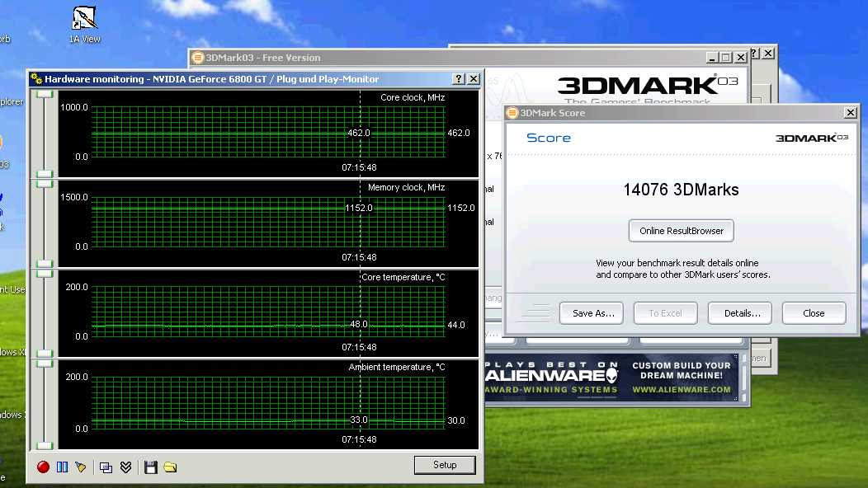Open a log file via the yellow folder icon
The height and width of the screenshot is (488, 868).
170,467
